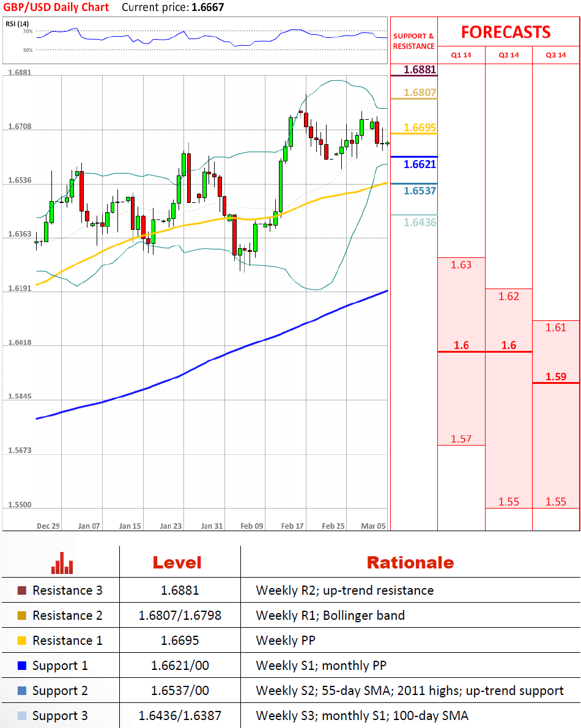Click rationale 'Weekly PP'
Image resolution: width=581 pixels, height=728 pixels.
click(286, 641)
